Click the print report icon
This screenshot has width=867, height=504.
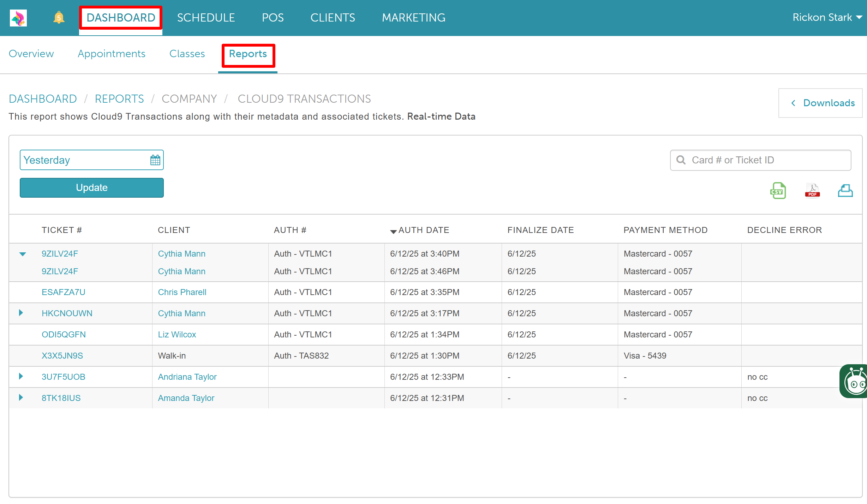click(845, 191)
